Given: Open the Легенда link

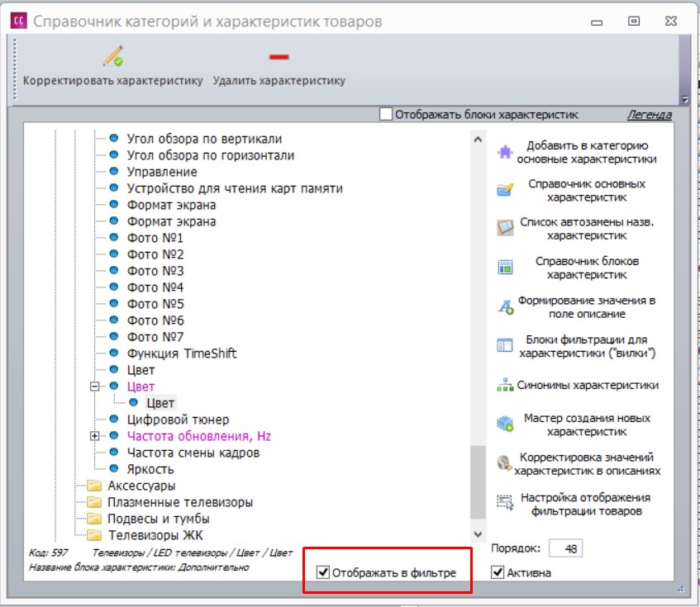Looking at the screenshot, I should [x=650, y=115].
